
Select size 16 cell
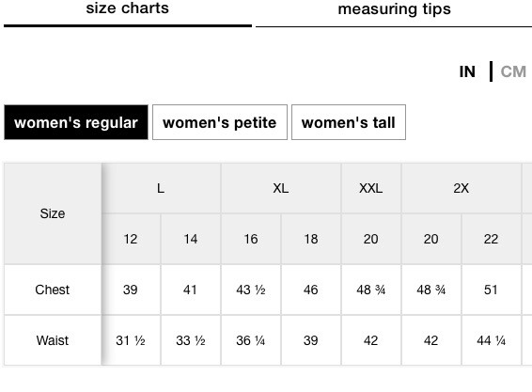pyautogui.click(x=251, y=239)
